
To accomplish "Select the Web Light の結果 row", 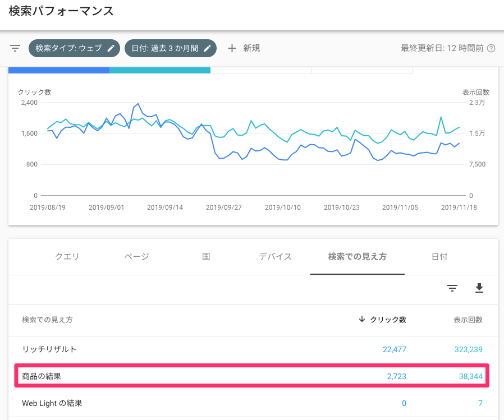I will pyautogui.click(x=253, y=403).
